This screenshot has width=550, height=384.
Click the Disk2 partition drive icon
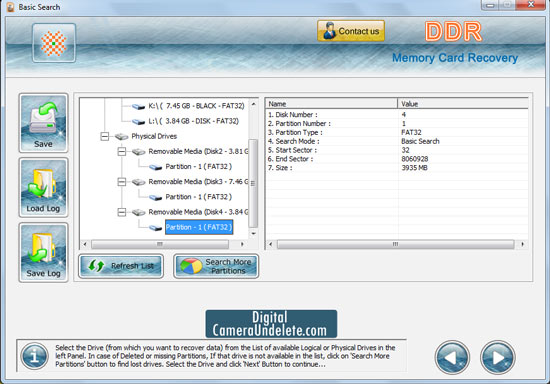pos(155,167)
